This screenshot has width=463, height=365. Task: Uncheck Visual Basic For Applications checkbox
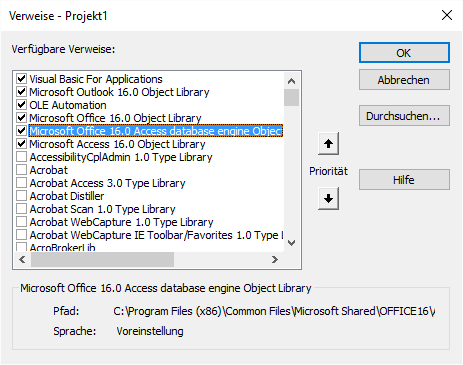[x=22, y=79]
